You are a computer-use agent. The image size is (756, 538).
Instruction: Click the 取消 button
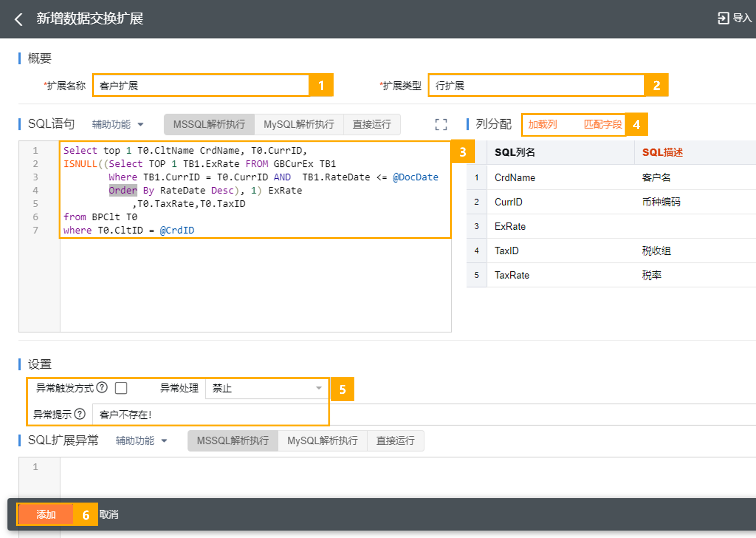tap(109, 514)
